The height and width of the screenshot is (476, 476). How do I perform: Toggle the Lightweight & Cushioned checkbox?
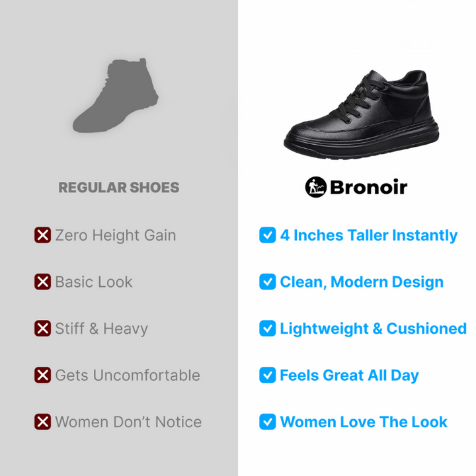click(268, 328)
